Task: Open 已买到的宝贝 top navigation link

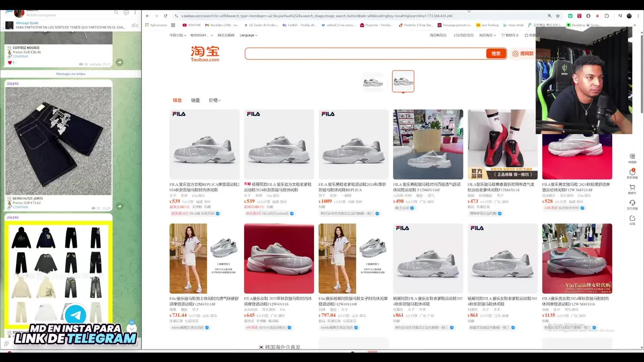Action: [x=463, y=35]
